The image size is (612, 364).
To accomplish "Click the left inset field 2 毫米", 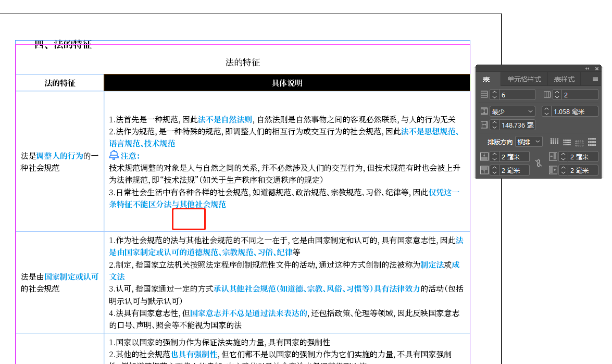I will coord(583,157).
